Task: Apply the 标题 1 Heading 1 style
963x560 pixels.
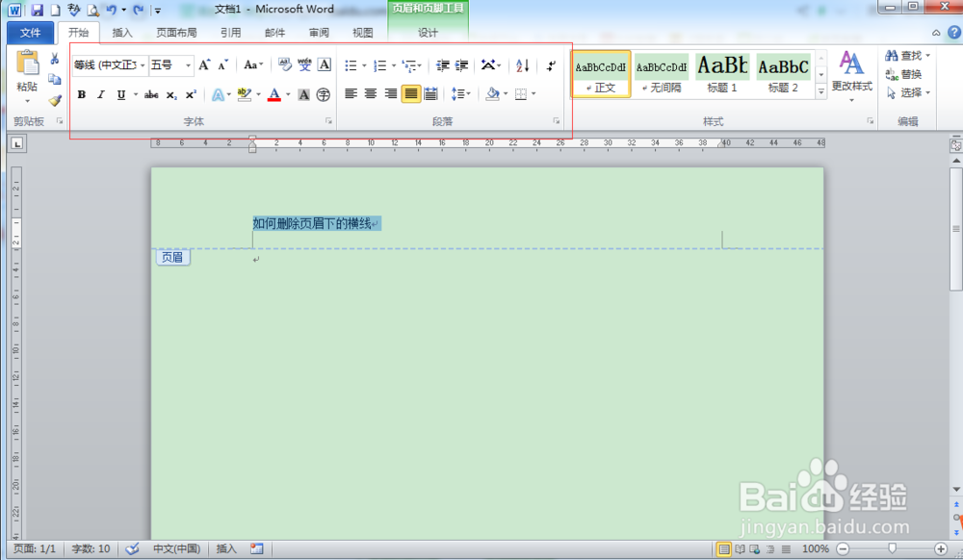Action: point(722,73)
